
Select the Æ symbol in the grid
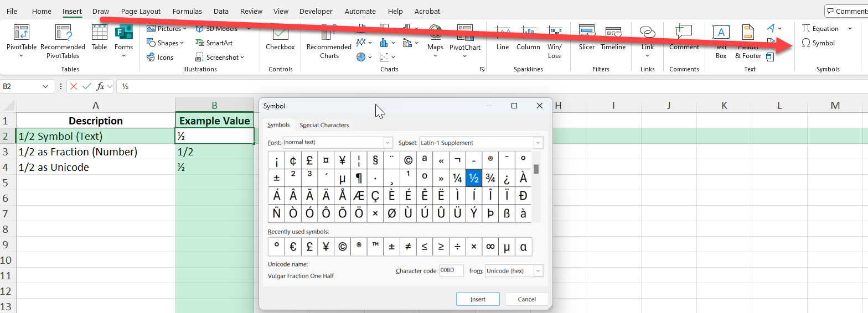359,195
